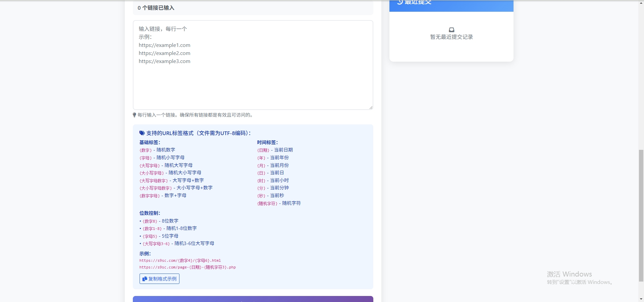644x302 pixels.
Task: Click the vertical scrollbar thumb
Action: point(641,215)
